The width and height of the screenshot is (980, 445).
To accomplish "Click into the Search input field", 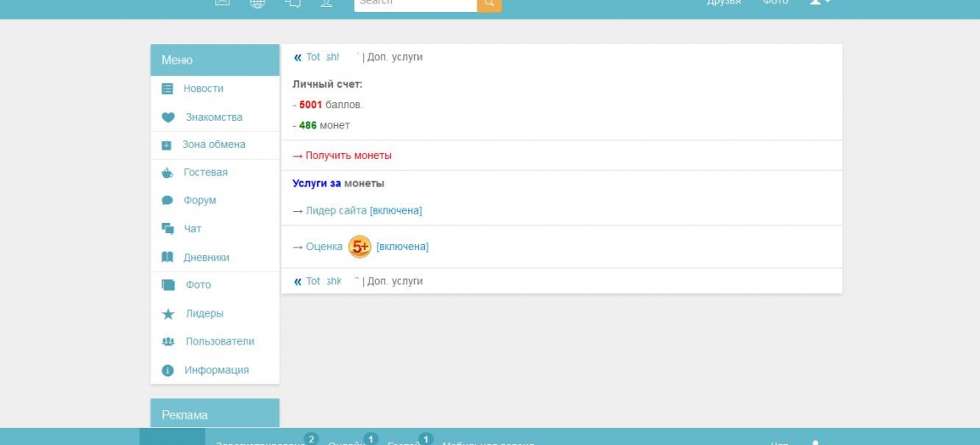I will [x=415, y=3].
